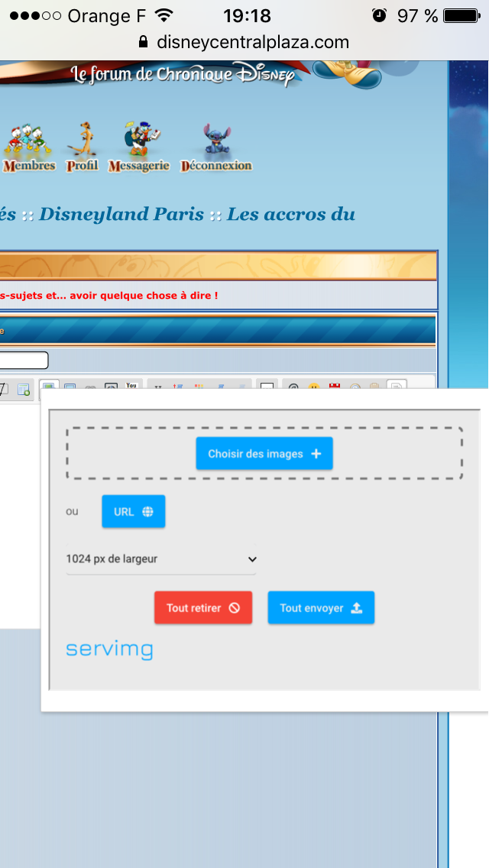489x868 pixels.
Task: Tap the disneycentralplaza.com address bar
Action: pyautogui.click(x=244, y=42)
